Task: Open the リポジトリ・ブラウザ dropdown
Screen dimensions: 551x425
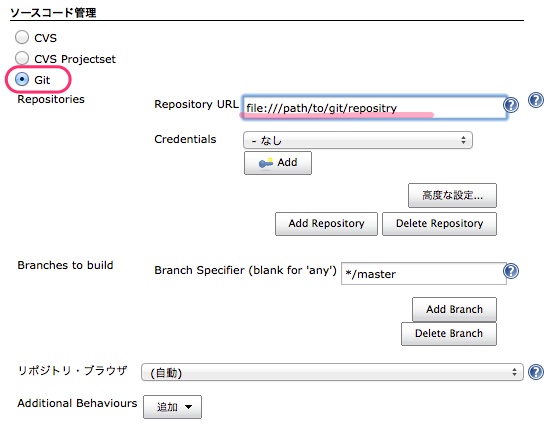Action: 332,372
